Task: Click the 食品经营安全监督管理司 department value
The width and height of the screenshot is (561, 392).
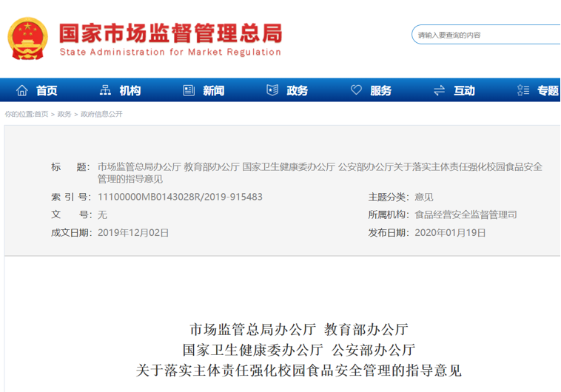Action: pyautogui.click(x=466, y=214)
